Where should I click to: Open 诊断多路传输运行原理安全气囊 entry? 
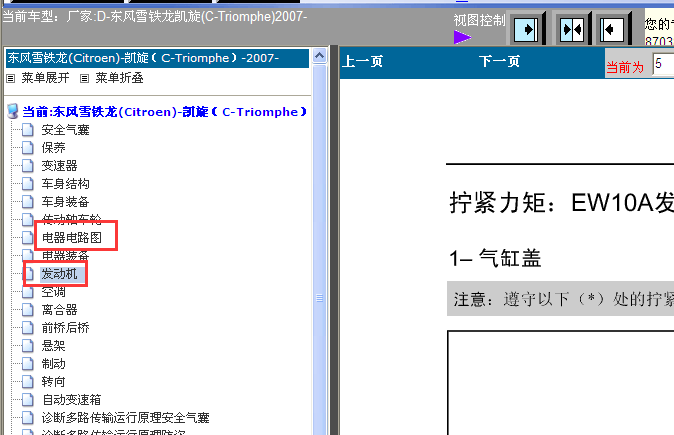[125, 418]
